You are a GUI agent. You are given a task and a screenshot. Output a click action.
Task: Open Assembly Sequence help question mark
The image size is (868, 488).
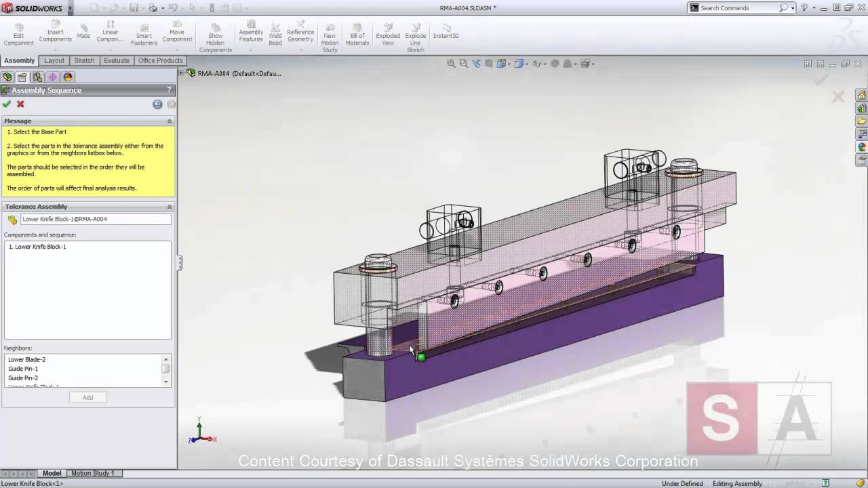click(170, 90)
